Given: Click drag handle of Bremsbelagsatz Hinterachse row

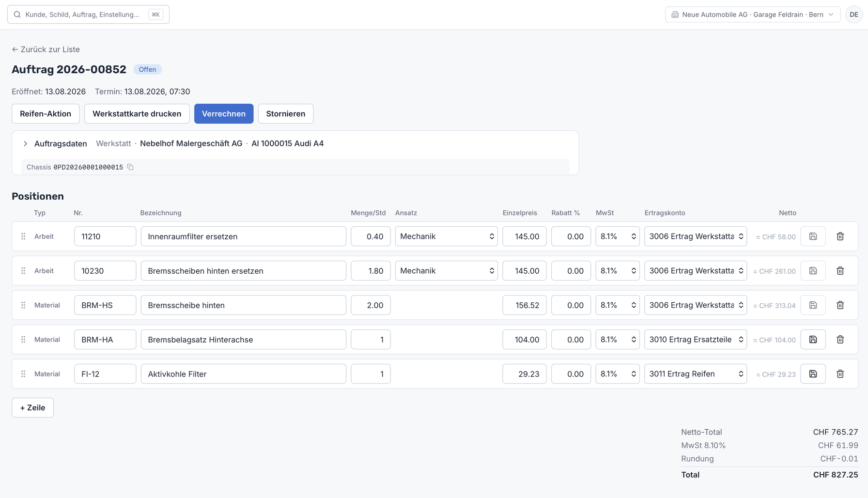Looking at the screenshot, I should pyautogui.click(x=23, y=340).
